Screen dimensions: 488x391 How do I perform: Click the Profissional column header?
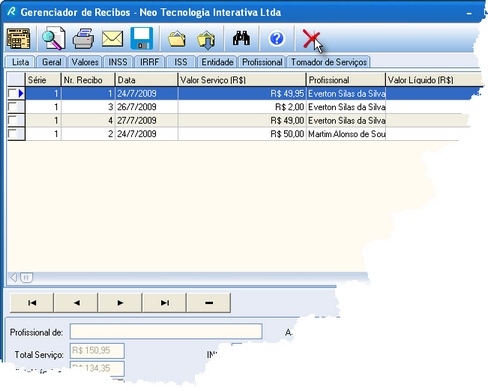point(346,80)
